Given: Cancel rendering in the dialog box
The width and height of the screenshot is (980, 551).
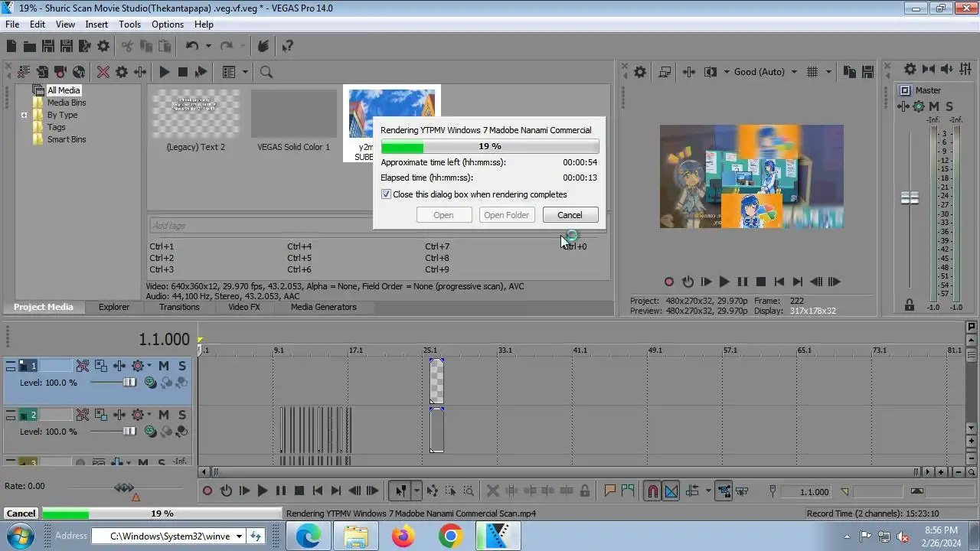Looking at the screenshot, I should click(570, 215).
